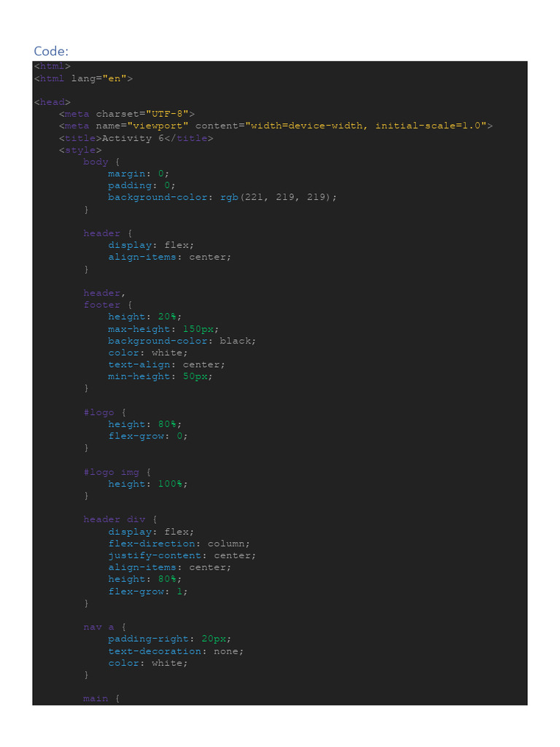This screenshot has width=560, height=747.
Task: Click the 'background-color: black' declaration
Action: 182,341
